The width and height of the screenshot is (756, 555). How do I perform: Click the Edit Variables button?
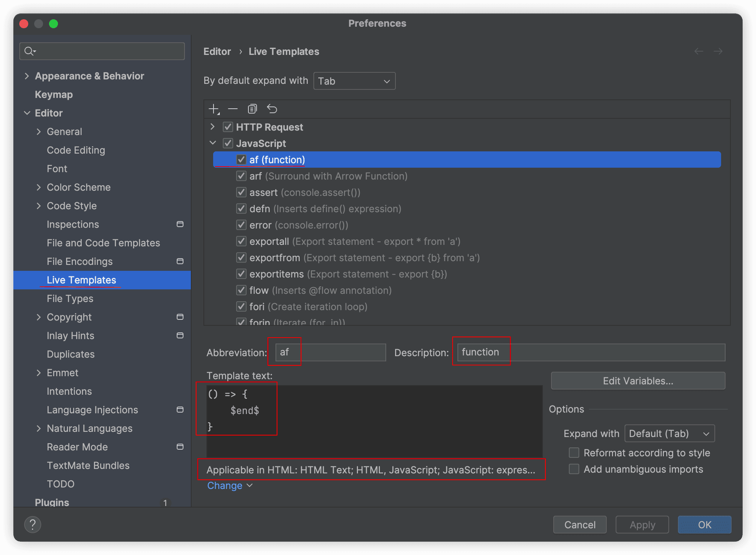(638, 381)
